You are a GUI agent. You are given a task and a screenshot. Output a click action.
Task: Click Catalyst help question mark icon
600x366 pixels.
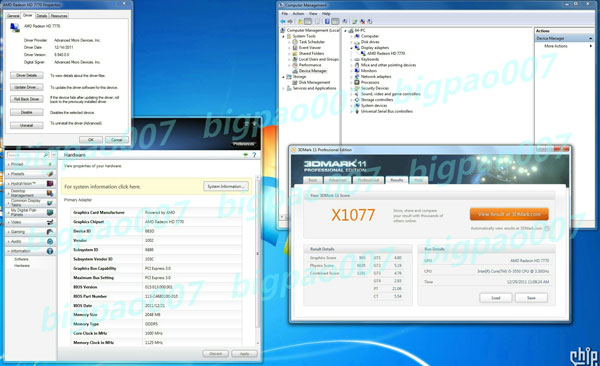254,155
